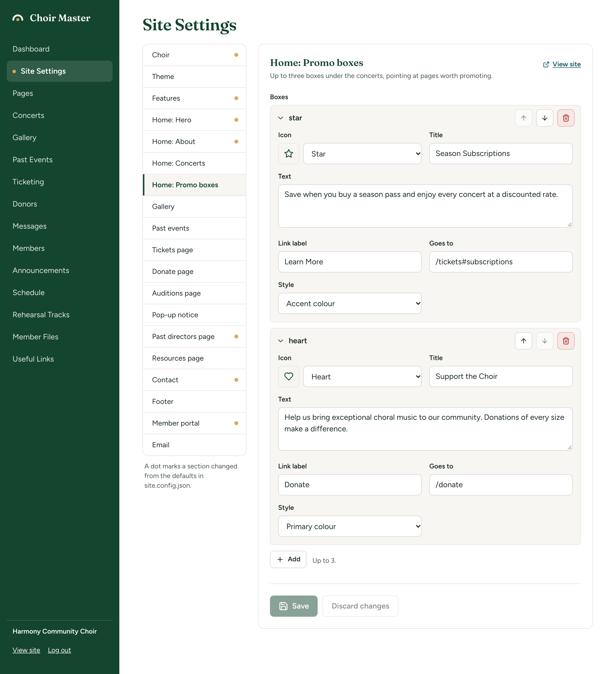Screen dimensions: 616x674
Task: Click the Save button
Action: [294, 606]
